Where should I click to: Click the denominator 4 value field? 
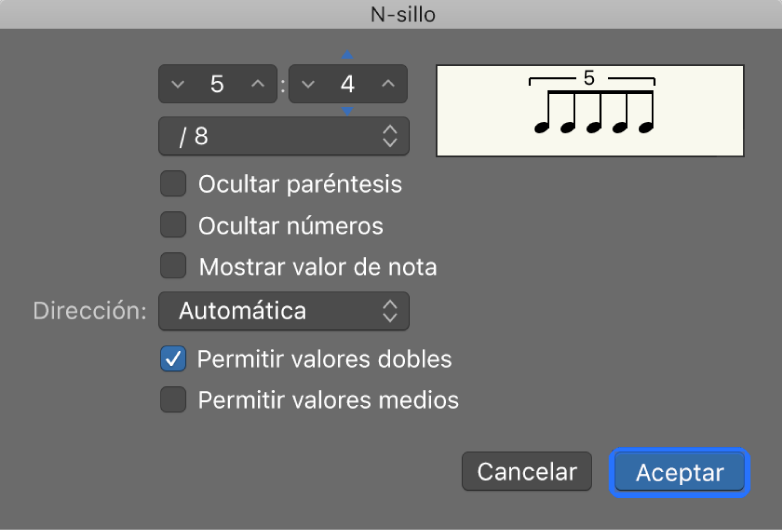click(348, 85)
